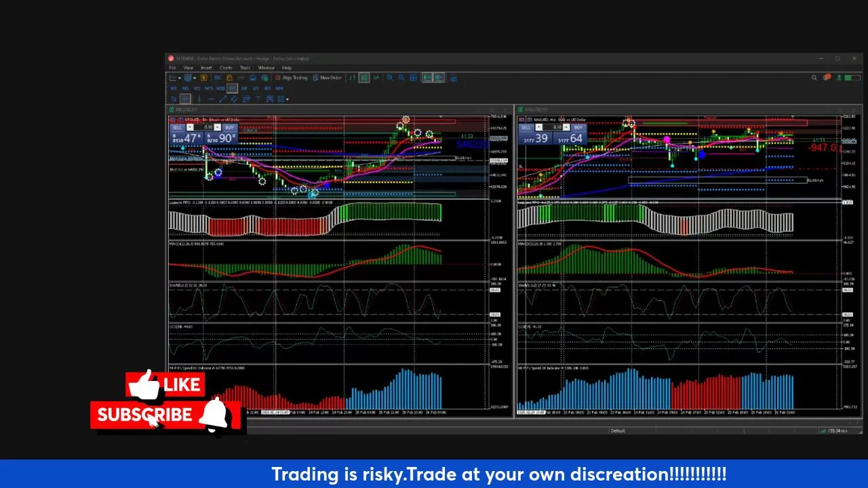
Task: Click volume 0.10 field on XAUUSD chart
Action: coord(553,127)
